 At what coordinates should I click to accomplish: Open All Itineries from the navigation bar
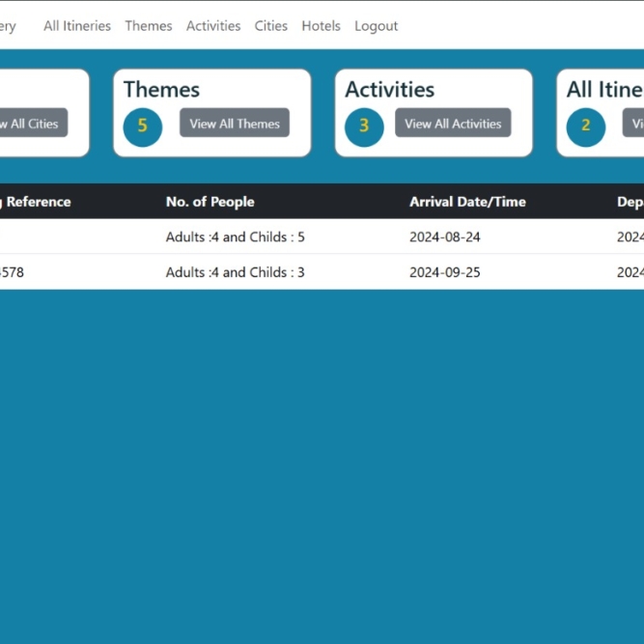77,26
